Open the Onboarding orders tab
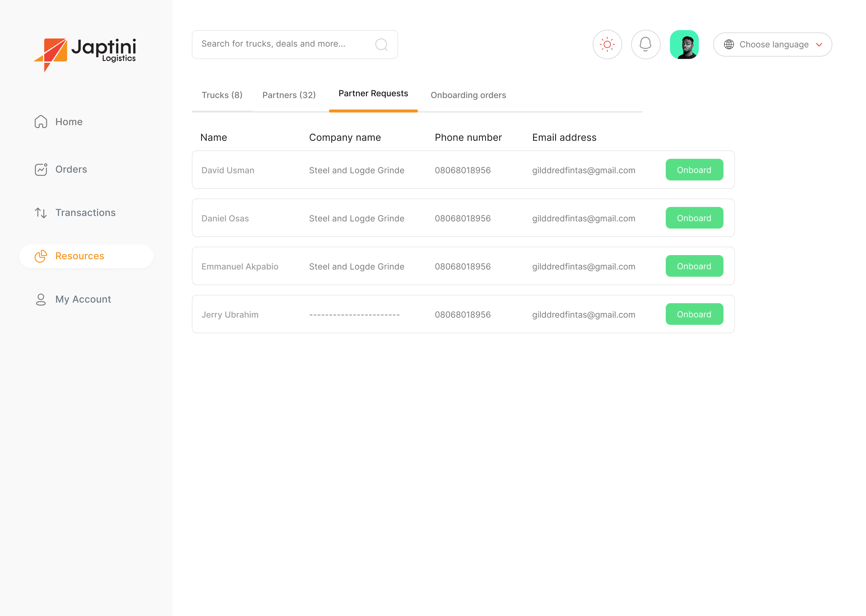Viewport: 866px width, 616px height. (x=468, y=95)
